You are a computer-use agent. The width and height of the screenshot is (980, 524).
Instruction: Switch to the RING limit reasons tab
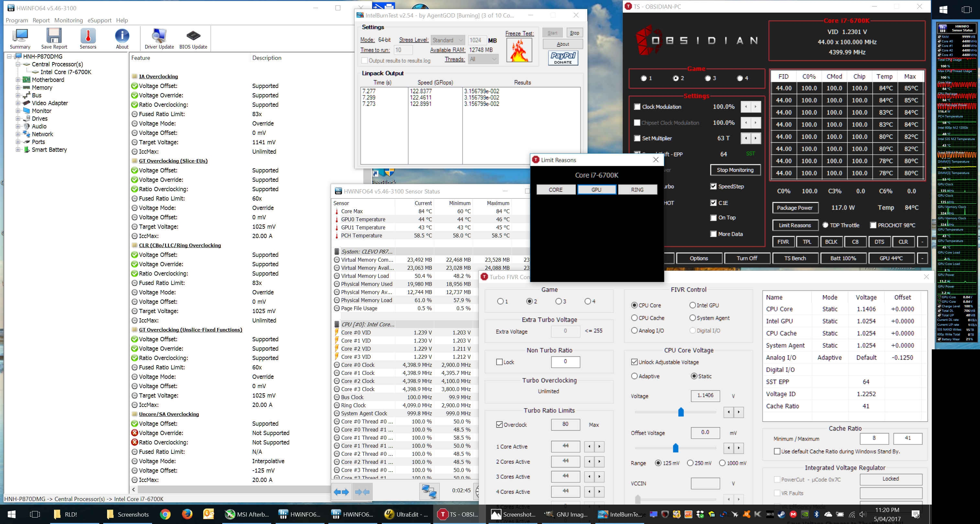(x=637, y=190)
